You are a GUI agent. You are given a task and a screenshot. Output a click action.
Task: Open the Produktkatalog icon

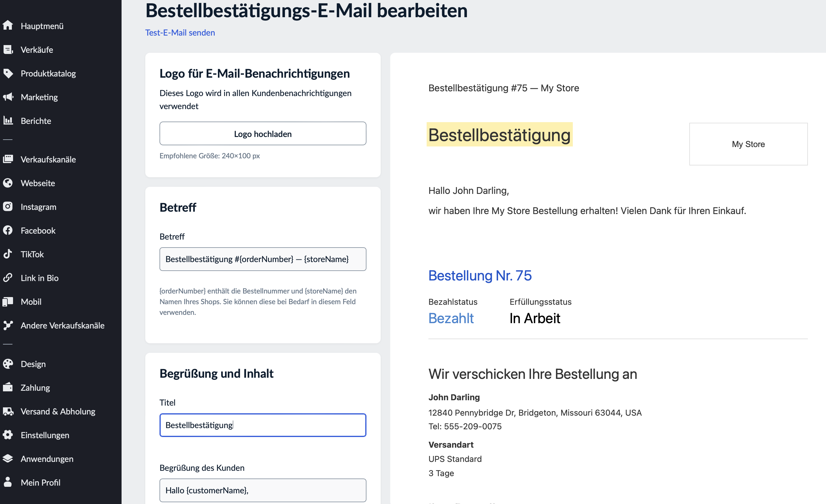(8, 73)
